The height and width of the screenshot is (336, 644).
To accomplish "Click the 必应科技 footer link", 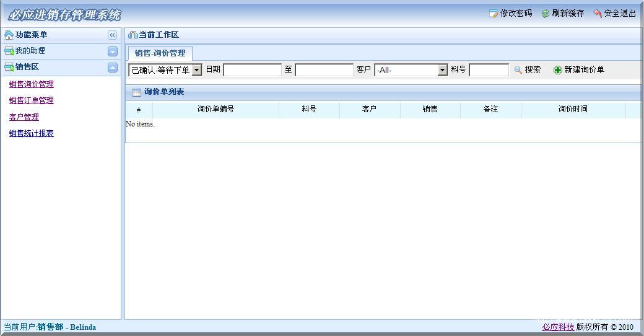I will point(558,327).
